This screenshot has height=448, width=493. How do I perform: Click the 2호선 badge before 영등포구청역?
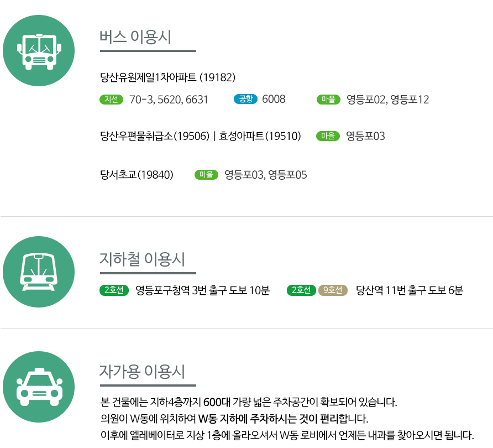coord(114,290)
